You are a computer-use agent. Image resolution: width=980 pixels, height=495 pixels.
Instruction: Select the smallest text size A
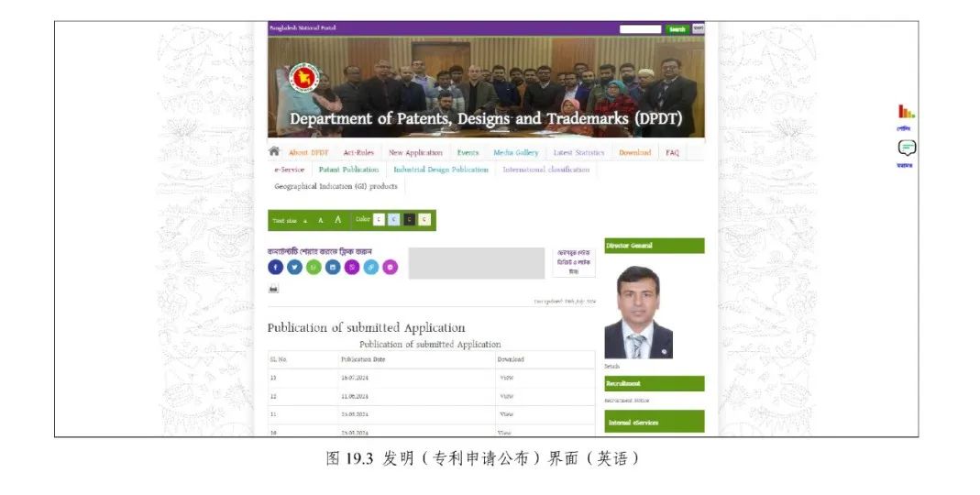click(x=305, y=221)
